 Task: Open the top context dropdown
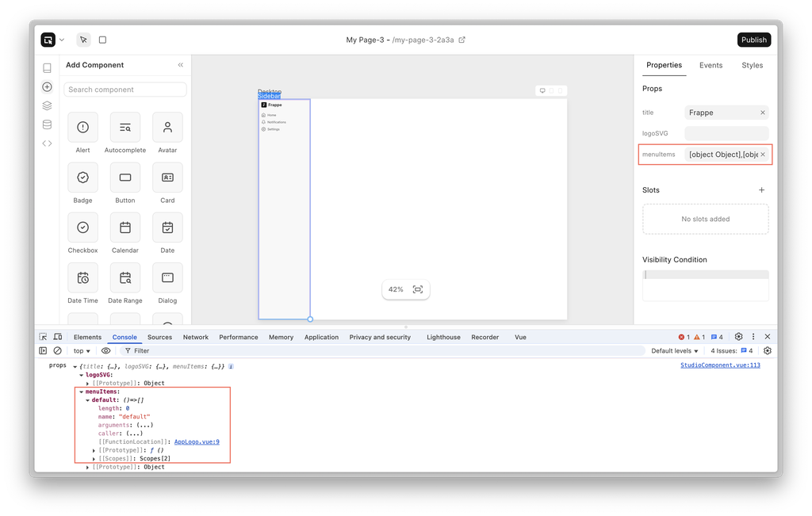click(x=82, y=350)
